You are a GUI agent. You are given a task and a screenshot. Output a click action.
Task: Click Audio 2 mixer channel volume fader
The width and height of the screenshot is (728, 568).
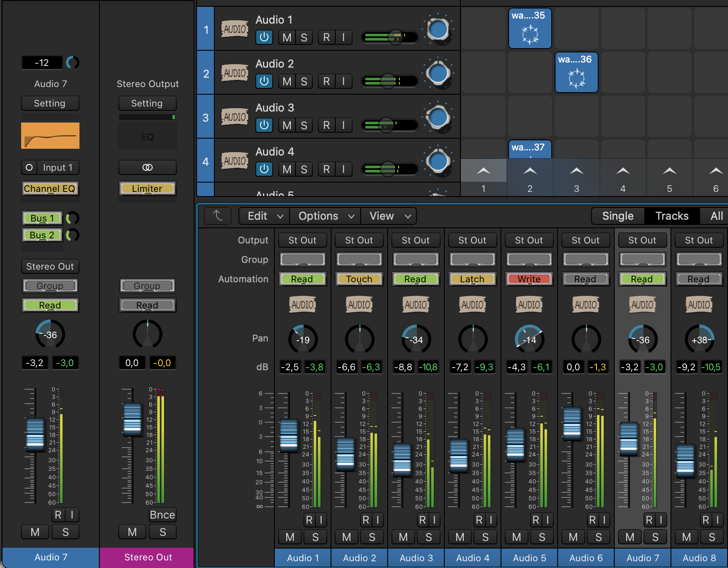coord(345,455)
